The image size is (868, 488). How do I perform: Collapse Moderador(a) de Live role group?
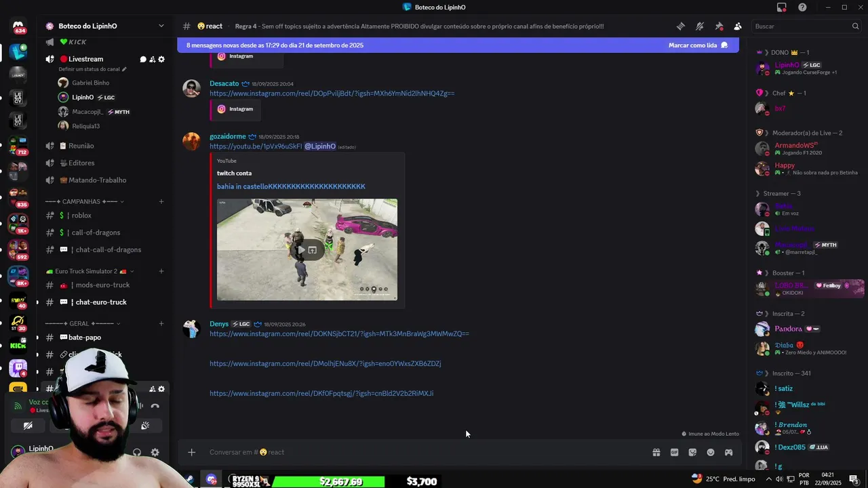799,133
